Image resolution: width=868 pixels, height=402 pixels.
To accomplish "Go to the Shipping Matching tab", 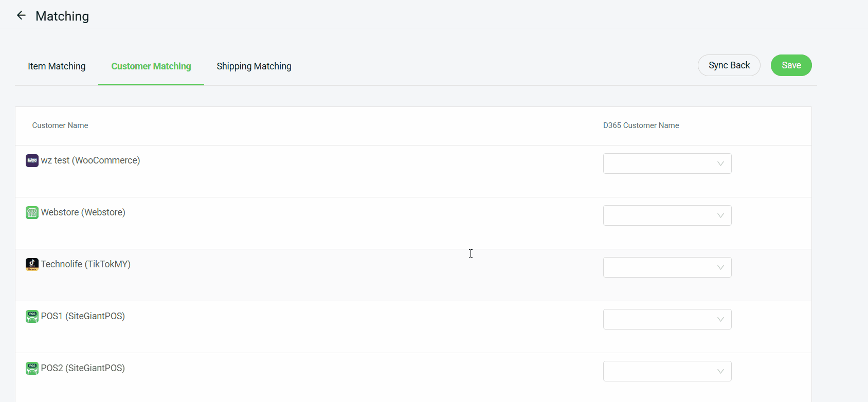I will (254, 66).
